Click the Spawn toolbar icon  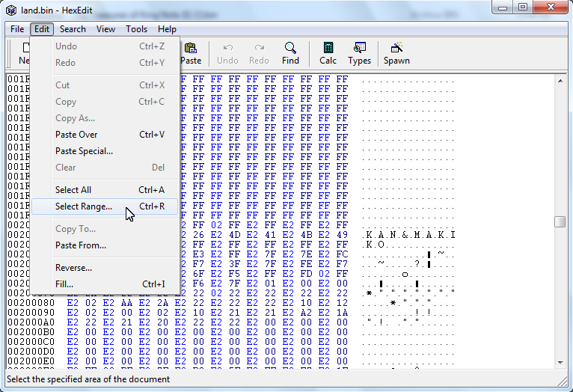[396, 52]
